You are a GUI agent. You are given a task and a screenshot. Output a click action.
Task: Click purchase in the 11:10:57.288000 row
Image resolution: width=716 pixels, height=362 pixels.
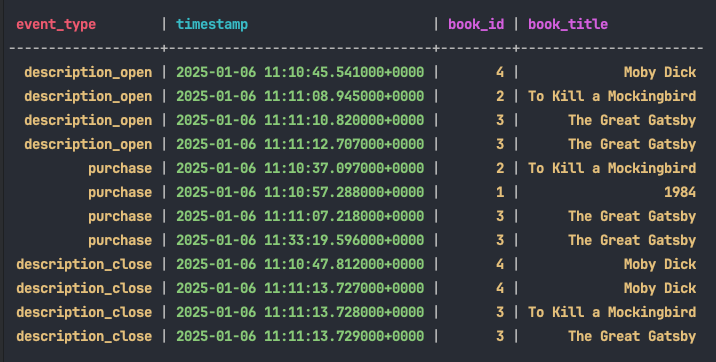click(x=120, y=193)
